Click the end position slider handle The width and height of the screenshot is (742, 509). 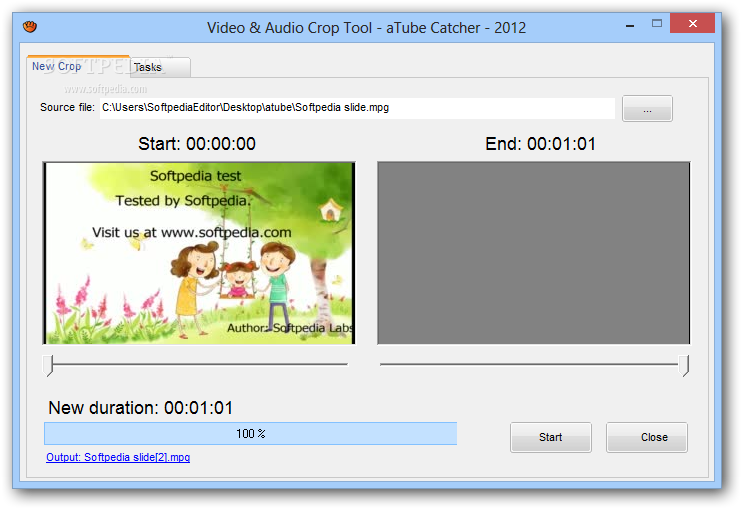tap(684, 365)
